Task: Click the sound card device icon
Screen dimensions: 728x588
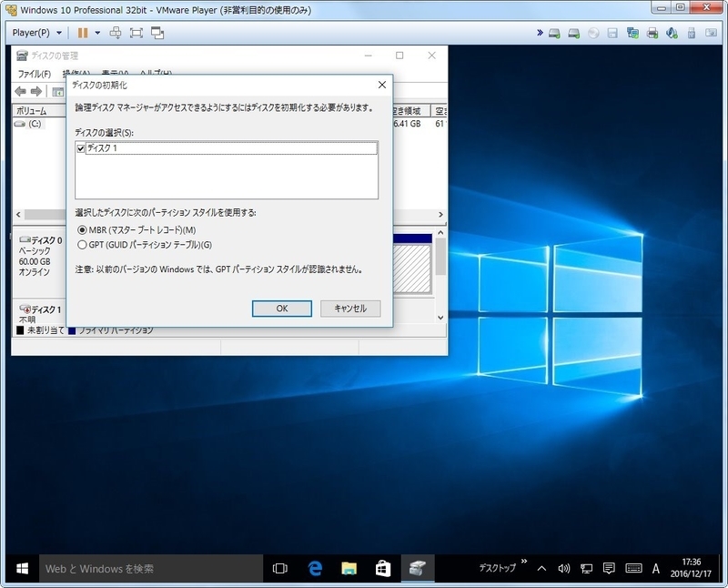Action: coord(672,33)
